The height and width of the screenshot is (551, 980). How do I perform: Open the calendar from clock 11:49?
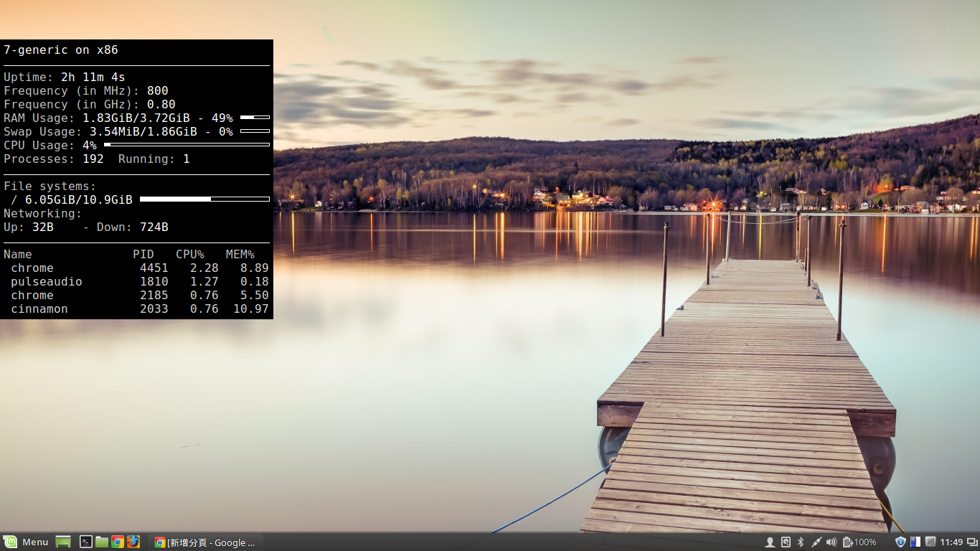pyautogui.click(x=951, y=542)
